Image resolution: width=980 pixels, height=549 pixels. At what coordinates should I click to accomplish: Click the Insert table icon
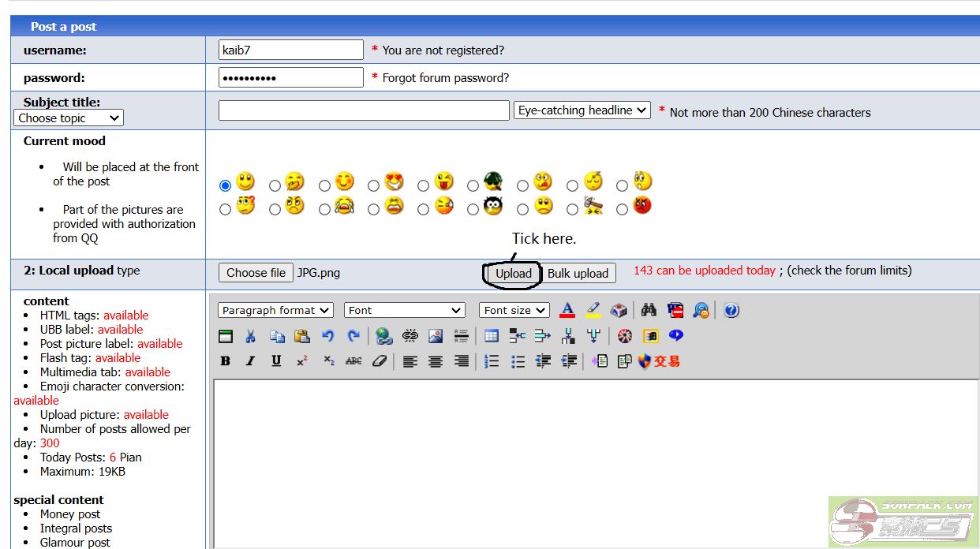pyautogui.click(x=491, y=336)
